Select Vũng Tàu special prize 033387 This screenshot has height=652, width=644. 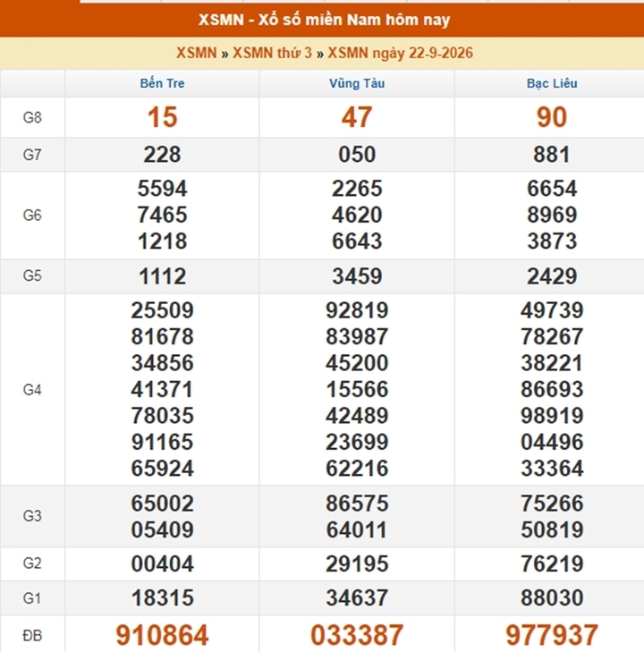(x=357, y=635)
